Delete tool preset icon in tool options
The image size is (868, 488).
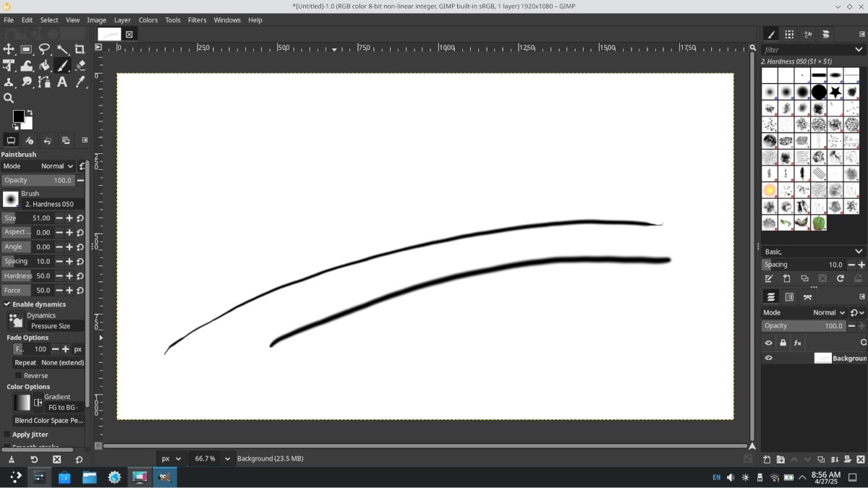pos(56,459)
